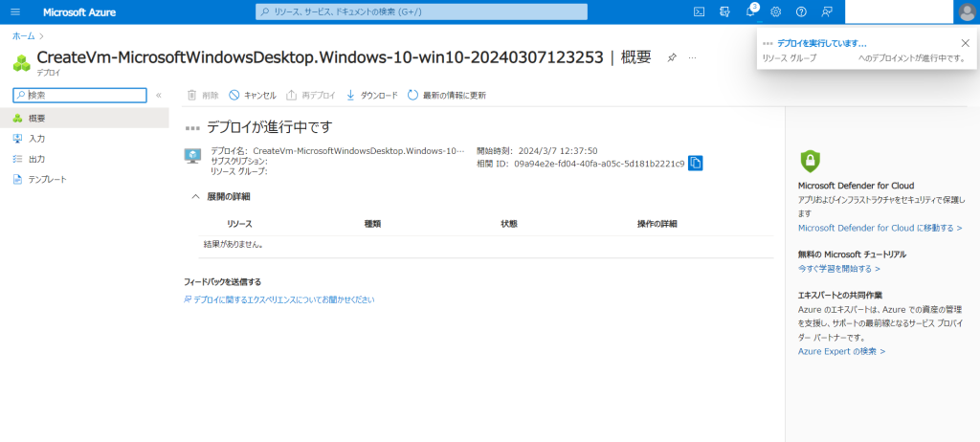980x442 pixels.
Task: Download the deployment with ダウンロード
Action: click(372, 95)
